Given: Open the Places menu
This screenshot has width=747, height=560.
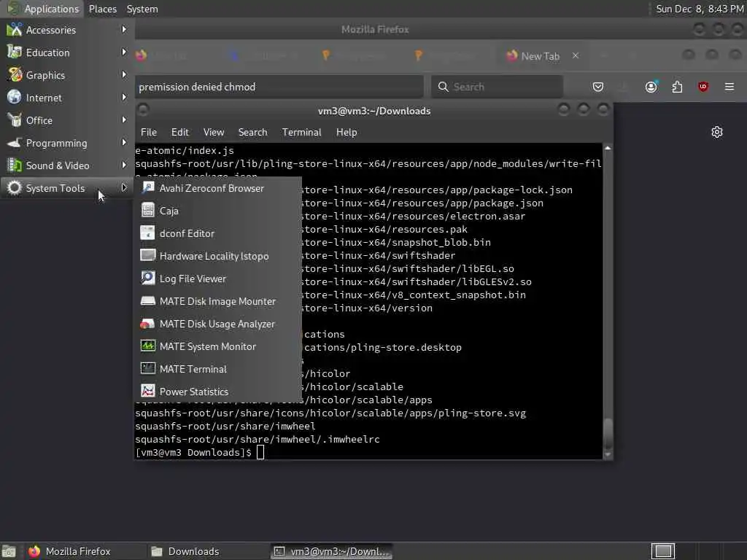Looking at the screenshot, I should (102, 9).
